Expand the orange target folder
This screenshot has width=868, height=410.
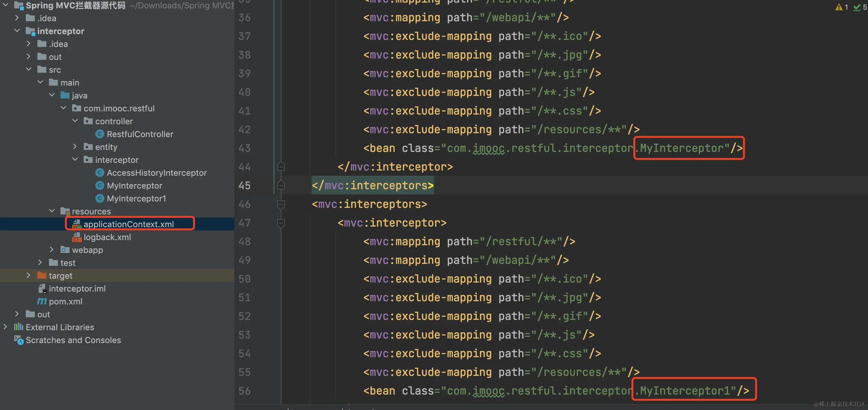pyautogui.click(x=29, y=275)
